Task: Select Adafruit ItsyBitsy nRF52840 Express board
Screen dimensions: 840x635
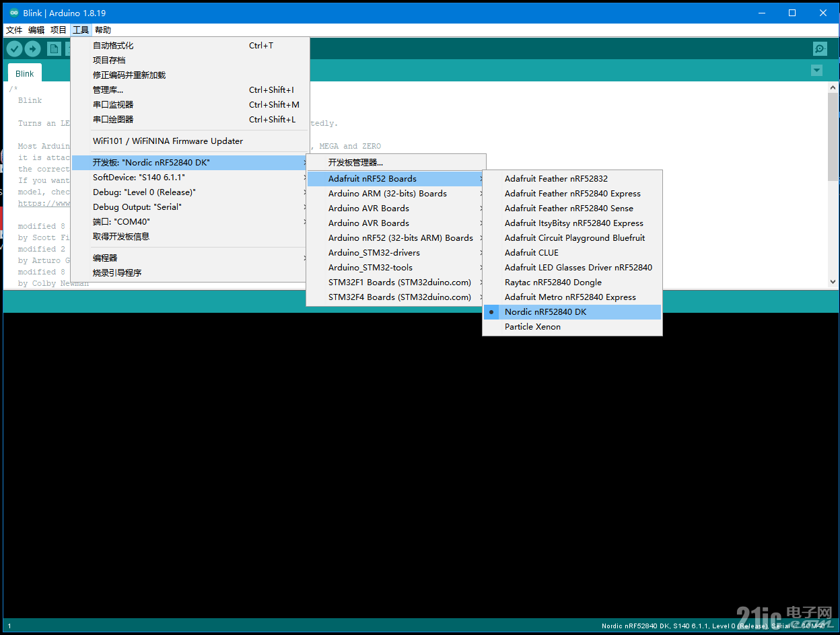Action: (573, 223)
